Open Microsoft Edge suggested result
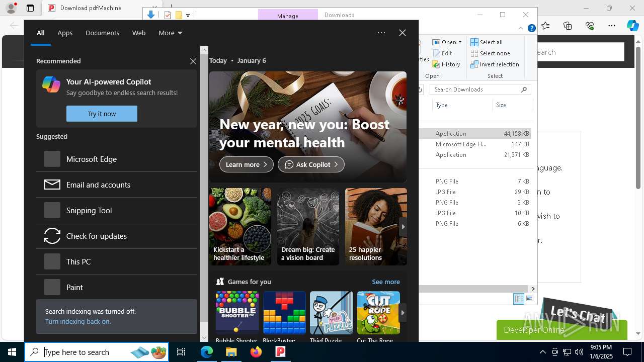Screen dimensions: 644x362 (x=117, y=159)
